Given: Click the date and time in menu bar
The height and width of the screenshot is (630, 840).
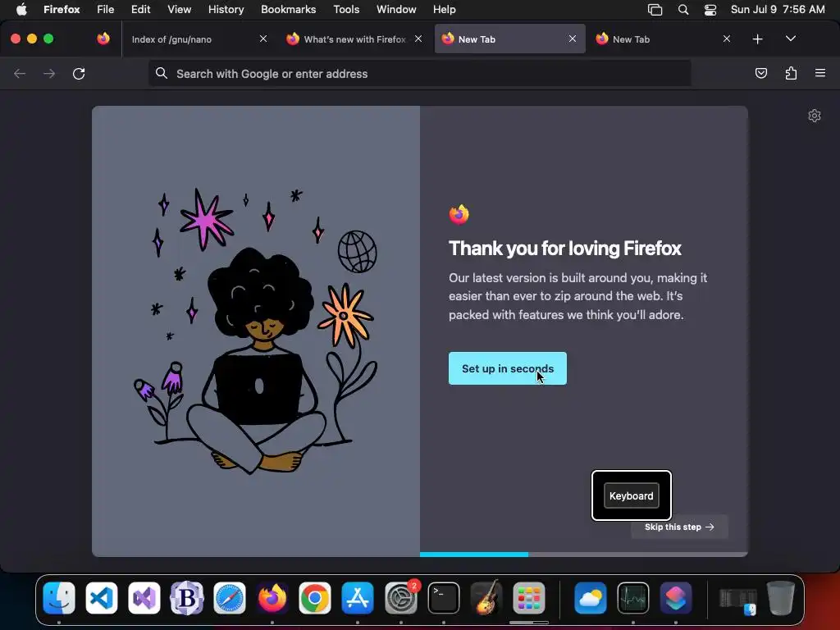Looking at the screenshot, I should coord(778,9).
